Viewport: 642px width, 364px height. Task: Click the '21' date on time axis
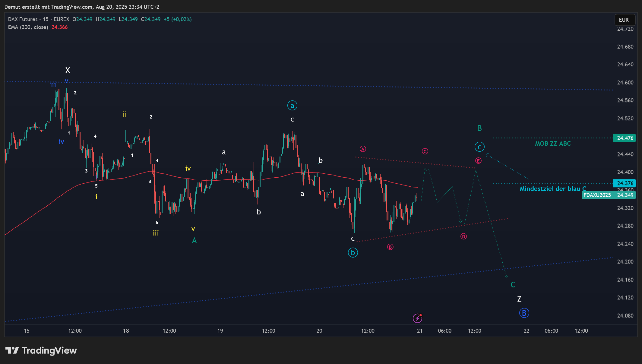(420, 331)
